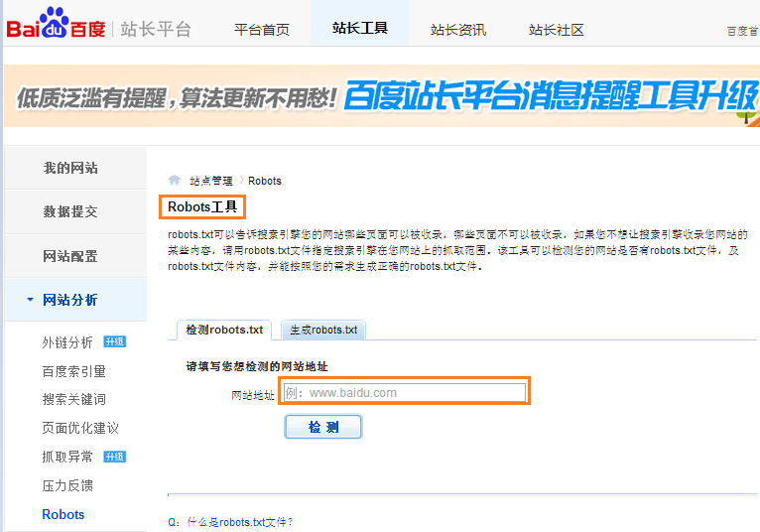Go to 站长资讯 in the top navigation
Viewport: 760px width, 532px height.
pos(458,30)
